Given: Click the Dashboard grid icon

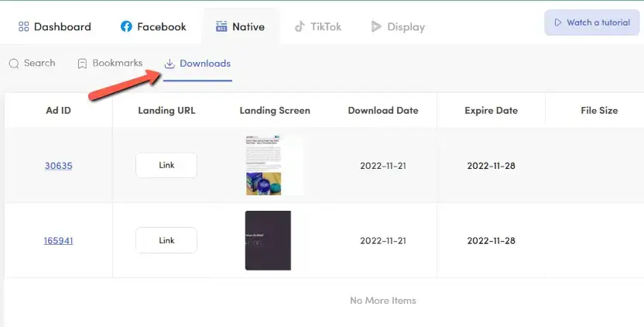Looking at the screenshot, I should [23, 27].
